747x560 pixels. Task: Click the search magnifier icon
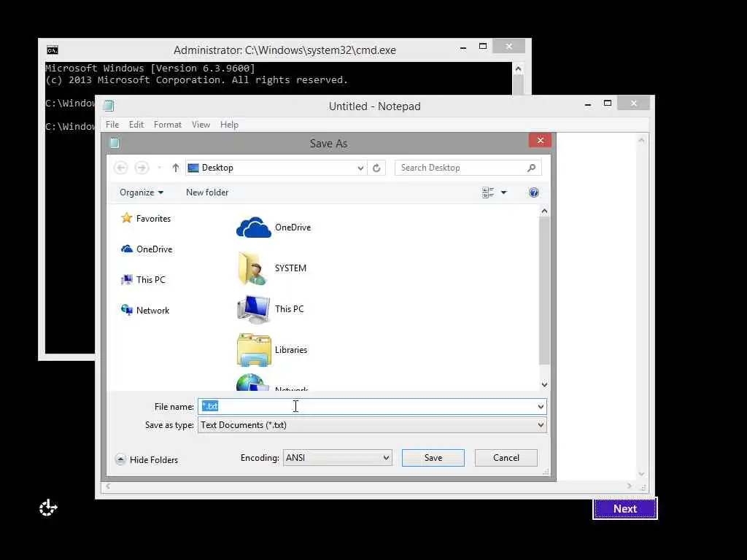click(532, 168)
